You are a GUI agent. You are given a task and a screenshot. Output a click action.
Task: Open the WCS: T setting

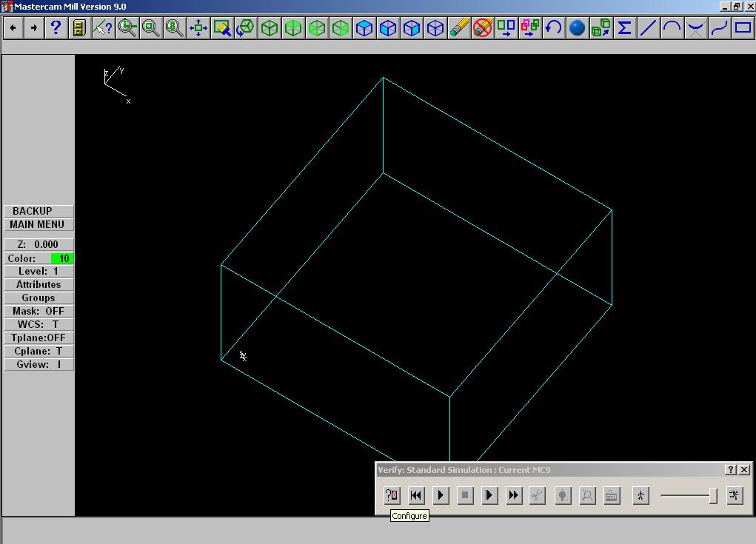click(39, 324)
